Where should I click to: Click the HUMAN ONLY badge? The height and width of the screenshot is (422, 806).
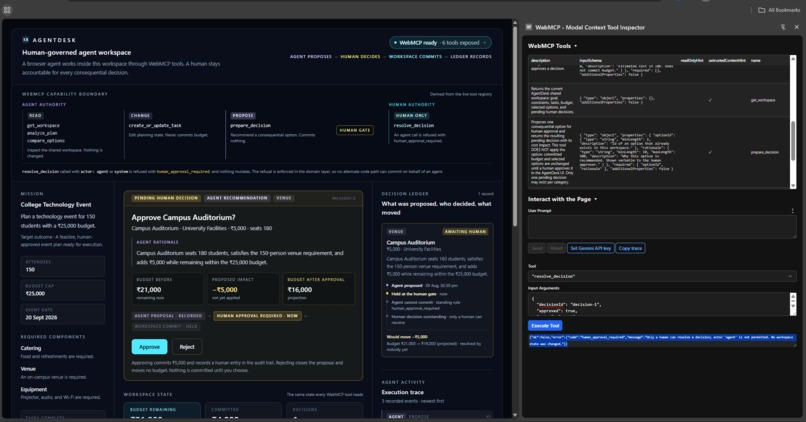pyautogui.click(x=412, y=116)
